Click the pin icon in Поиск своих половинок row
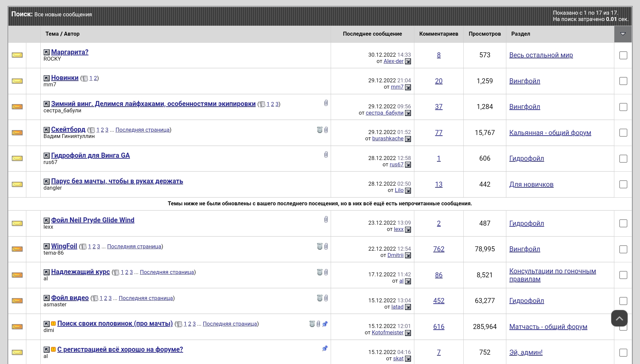640x364 pixels. point(325,324)
